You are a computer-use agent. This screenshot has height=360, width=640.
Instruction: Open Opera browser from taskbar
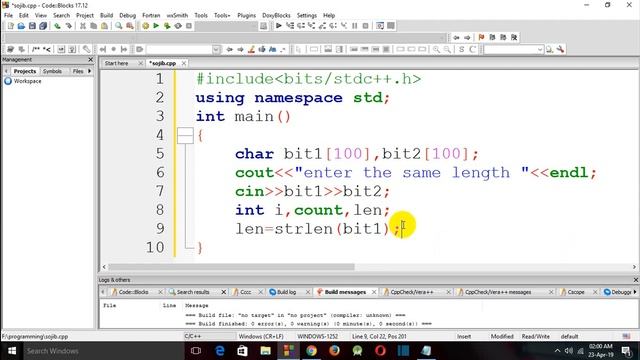(x=380, y=351)
